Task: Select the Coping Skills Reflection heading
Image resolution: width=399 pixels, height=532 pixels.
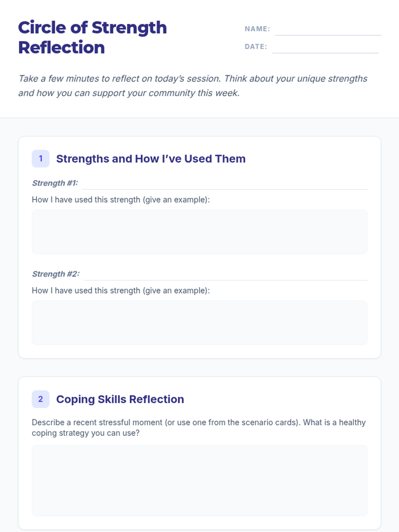Action: (x=120, y=399)
